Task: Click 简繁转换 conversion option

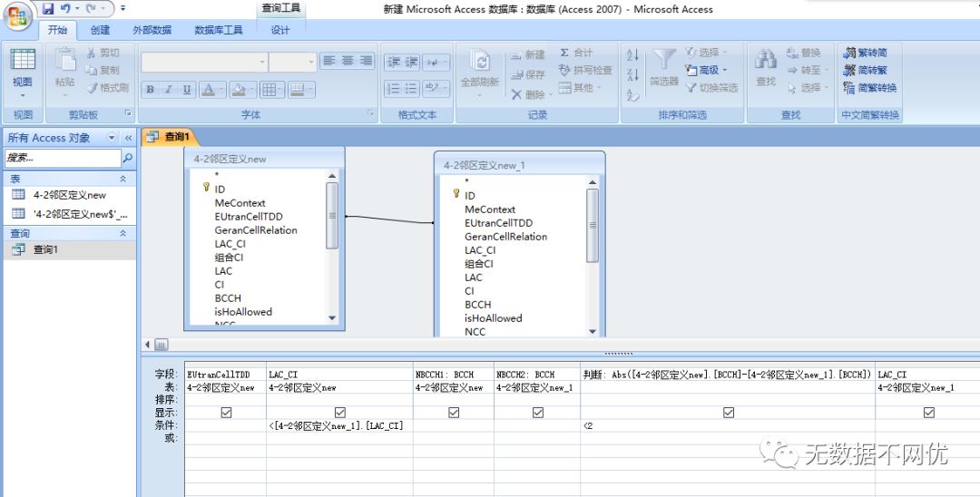Action: pos(869,87)
